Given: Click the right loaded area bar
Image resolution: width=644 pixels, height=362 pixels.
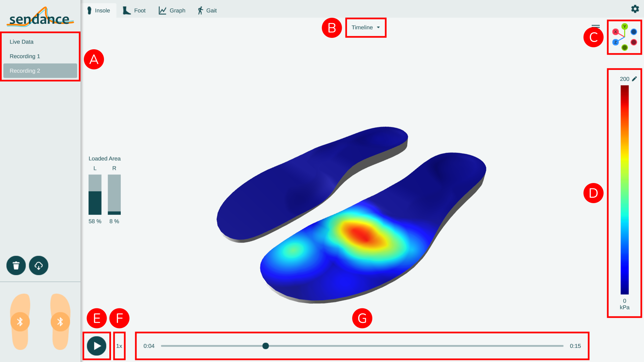Looking at the screenshot, I should click(114, 195).
